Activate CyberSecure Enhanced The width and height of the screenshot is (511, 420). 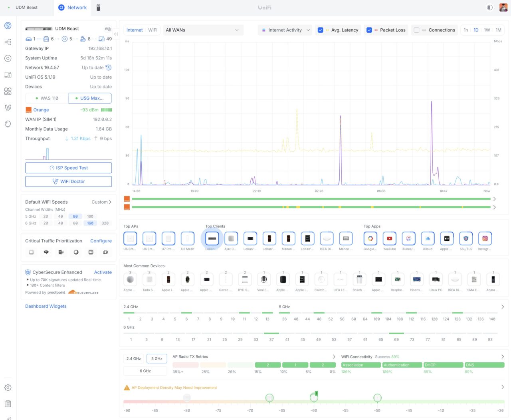(103, 272)
